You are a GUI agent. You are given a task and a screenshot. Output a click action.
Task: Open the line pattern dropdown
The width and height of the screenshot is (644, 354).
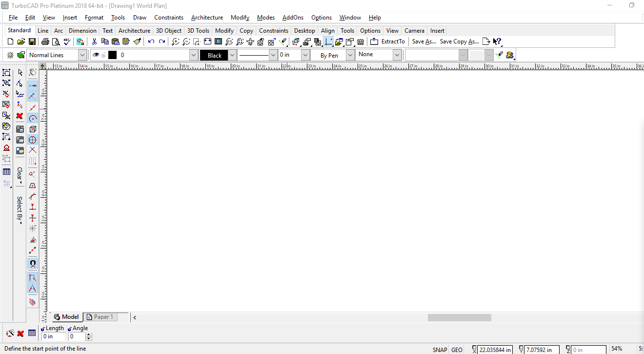coord(273,55)
